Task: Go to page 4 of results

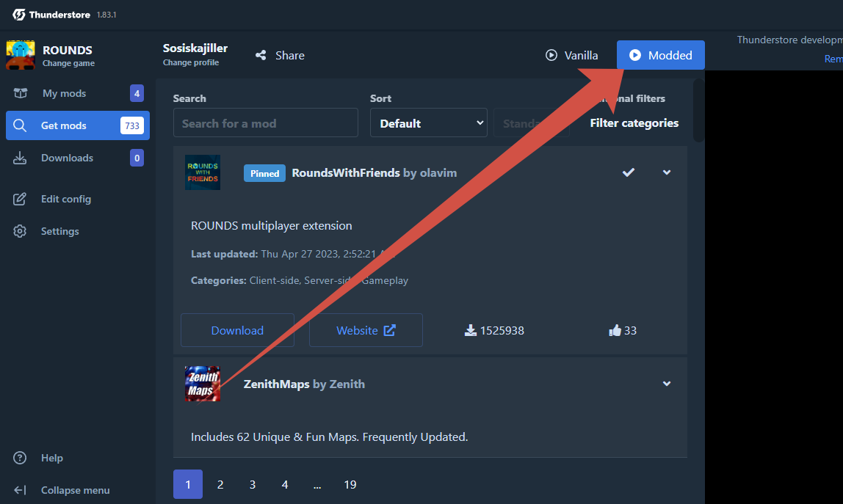Action: pos(284,484)
